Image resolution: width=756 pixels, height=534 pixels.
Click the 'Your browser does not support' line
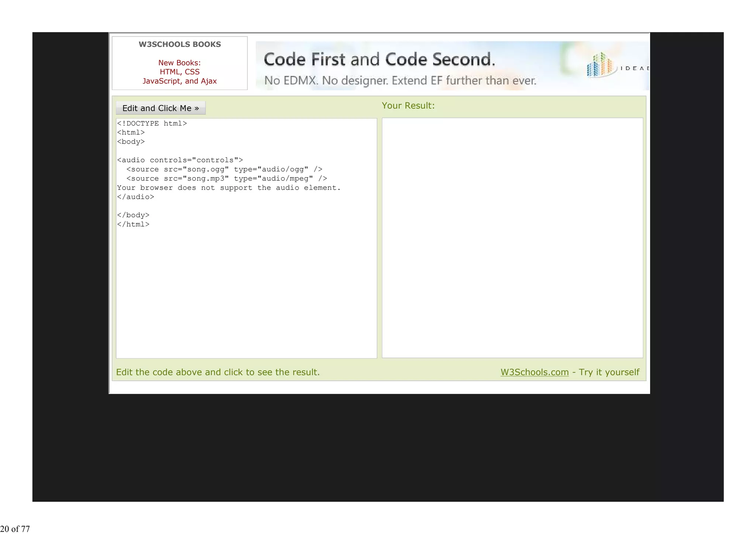pos(228,188)
